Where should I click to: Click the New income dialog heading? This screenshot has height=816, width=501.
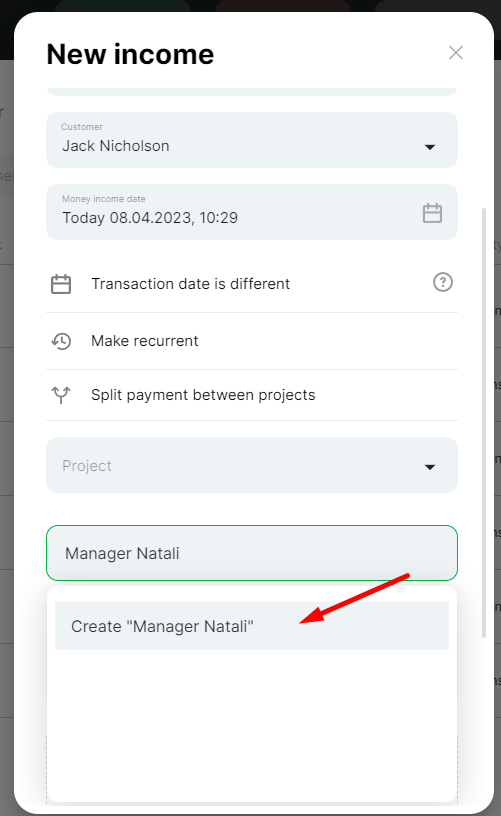130,54
